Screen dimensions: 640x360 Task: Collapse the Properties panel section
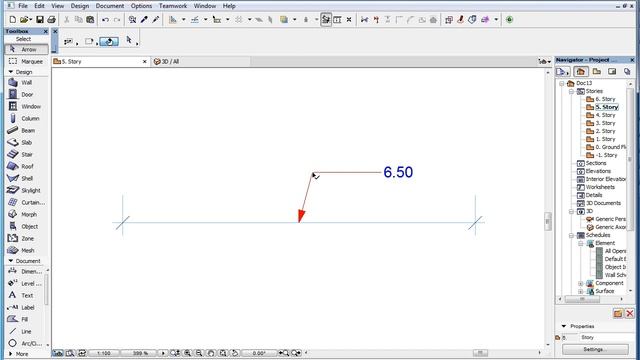[564, 326]
